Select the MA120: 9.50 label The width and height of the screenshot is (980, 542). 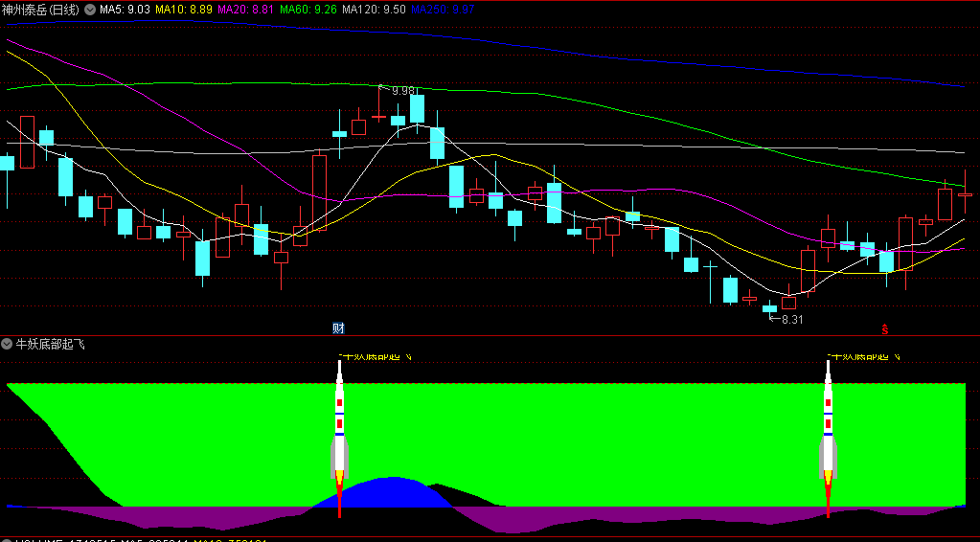coord(375,10)
